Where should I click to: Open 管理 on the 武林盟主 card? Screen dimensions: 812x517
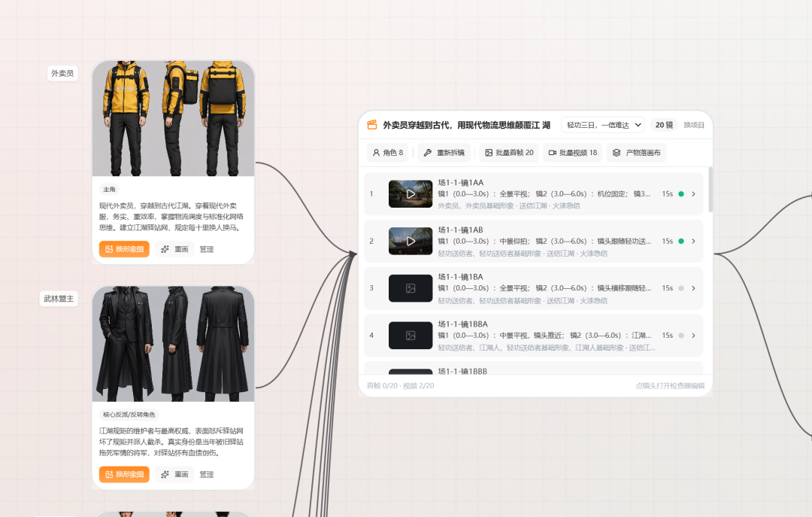click(x=207, y=474)
